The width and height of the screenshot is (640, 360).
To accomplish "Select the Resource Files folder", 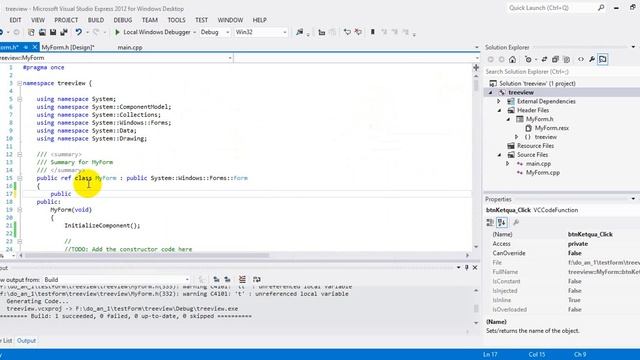I will (535, 146).
